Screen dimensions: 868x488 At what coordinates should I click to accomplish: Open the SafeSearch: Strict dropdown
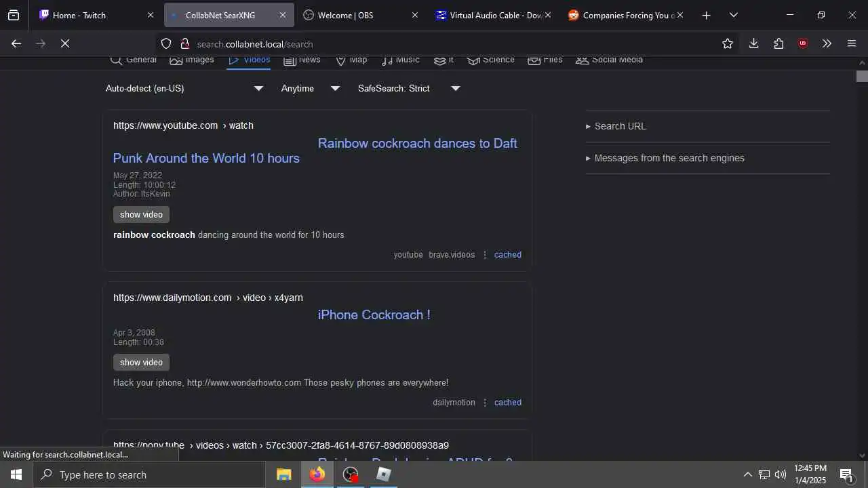coord(409,89)
